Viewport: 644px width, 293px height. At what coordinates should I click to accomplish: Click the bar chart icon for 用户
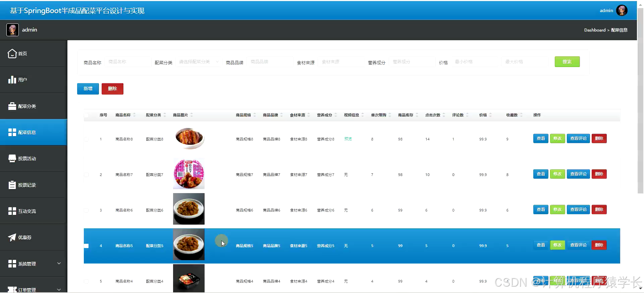(12, 79)
